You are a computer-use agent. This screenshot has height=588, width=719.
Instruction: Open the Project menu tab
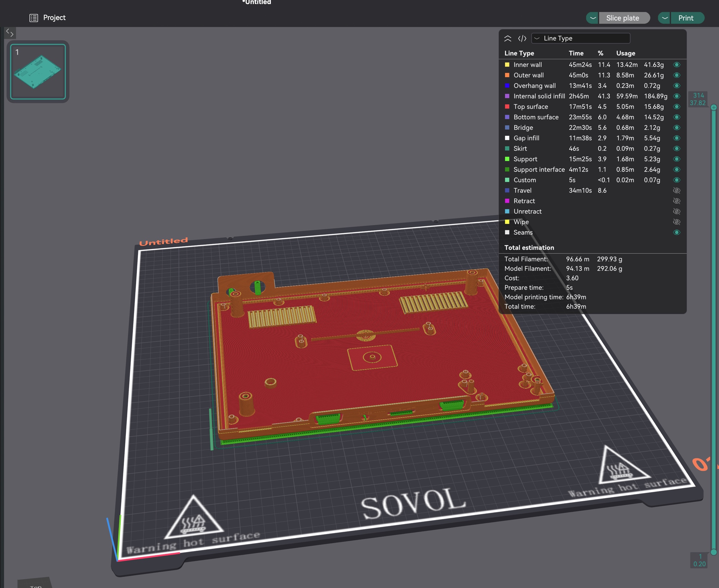click(x=54, y=18)
